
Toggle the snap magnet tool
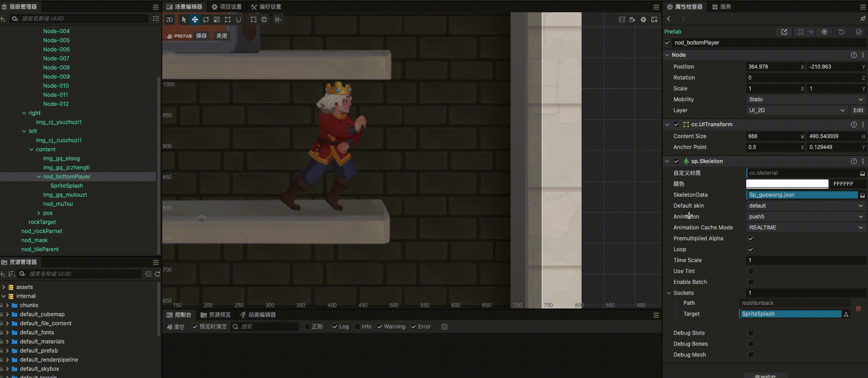pos(239,20)
